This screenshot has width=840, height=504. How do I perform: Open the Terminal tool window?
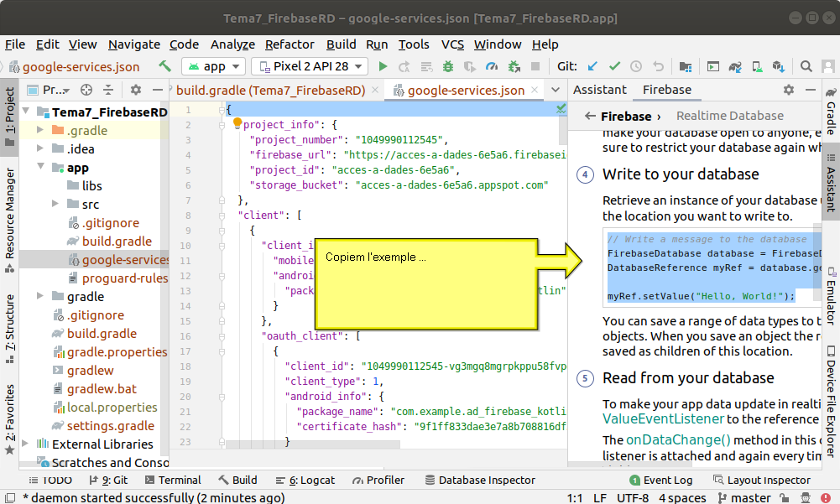pyautogui.click(x=173, y=480)
